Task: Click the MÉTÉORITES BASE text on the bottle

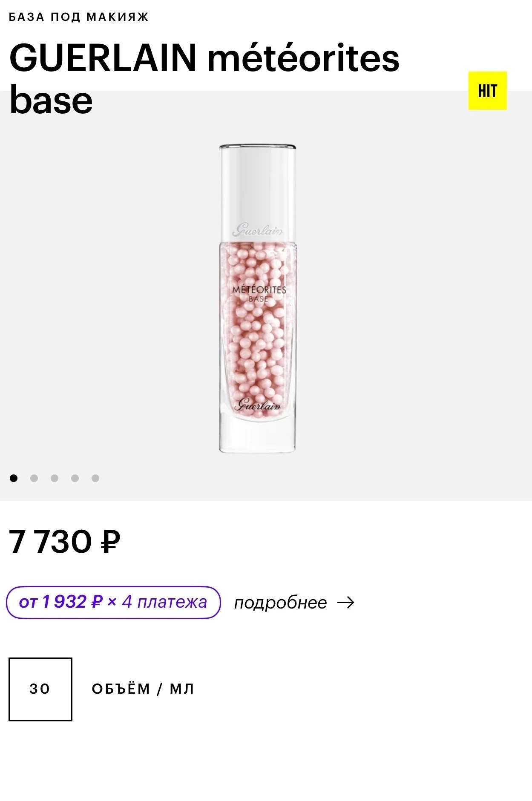Action: point(259,294)
